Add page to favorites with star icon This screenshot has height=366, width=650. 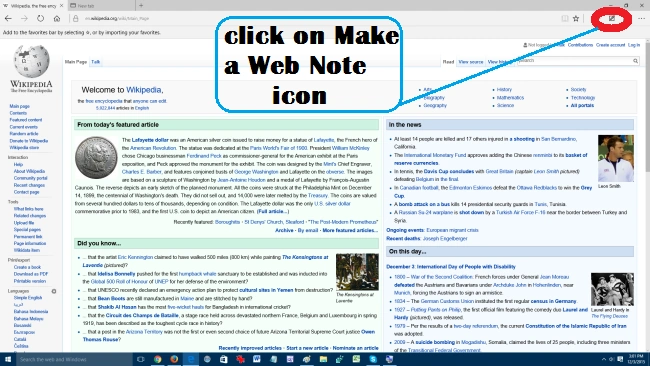(576, 18)
